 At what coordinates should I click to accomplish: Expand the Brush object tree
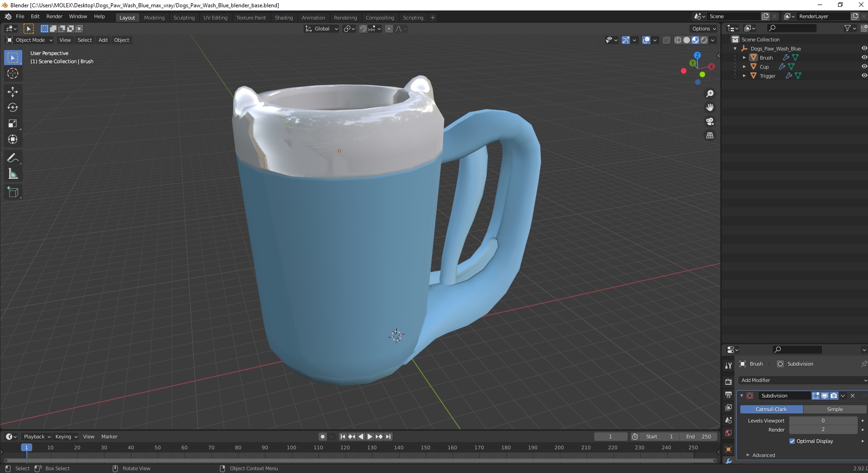[x=744, y=58]
